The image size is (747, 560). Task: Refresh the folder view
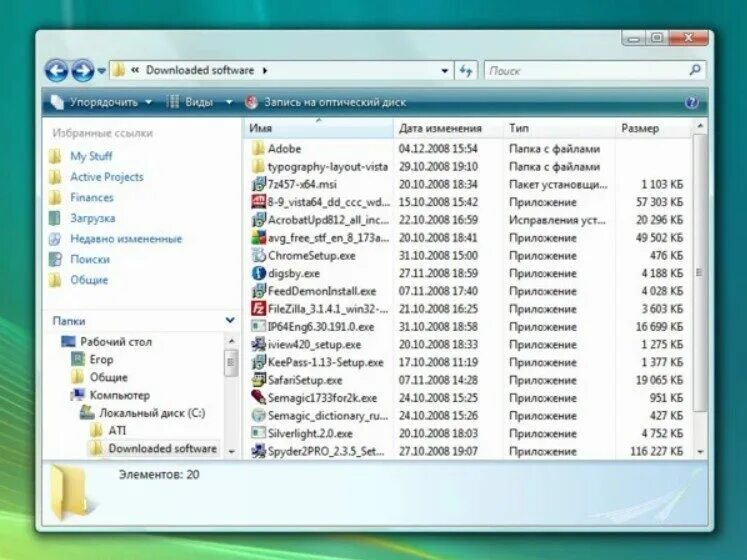[x=466, y=71]
